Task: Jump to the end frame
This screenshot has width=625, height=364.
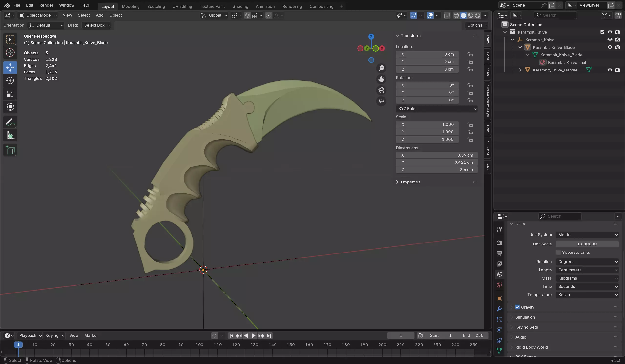Action: (x=269, y=335)
